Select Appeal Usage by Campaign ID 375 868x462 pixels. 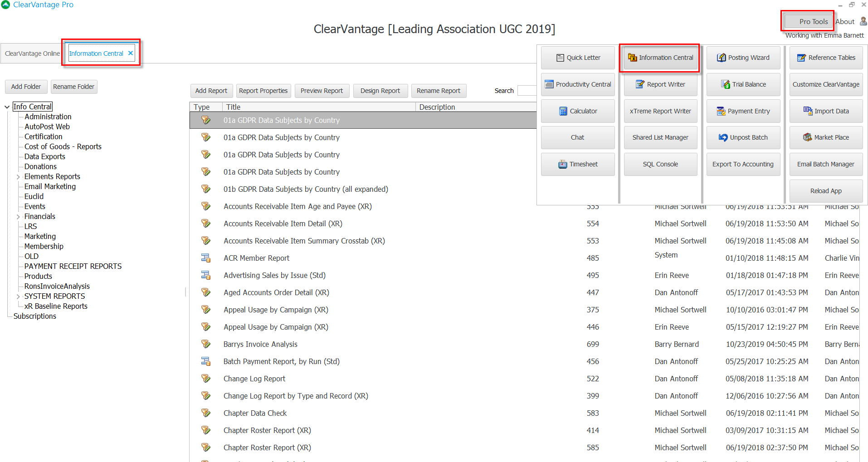pos(524,310)
